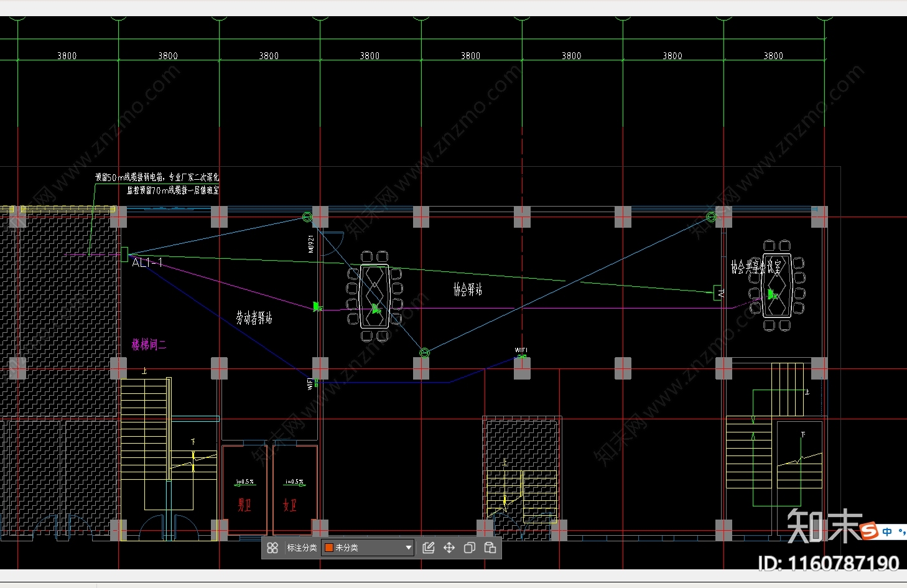Toggle the 中 Chinese input mode indicator
Screen dimensions: 907x588
pos(887,532)
